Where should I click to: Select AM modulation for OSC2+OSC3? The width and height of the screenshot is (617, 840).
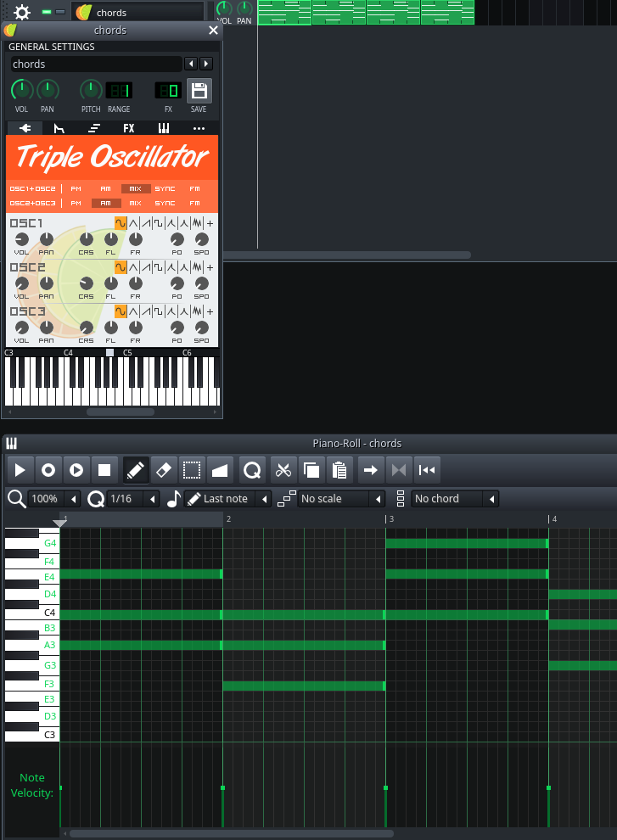pyautogui.click(x=105, y=203)
